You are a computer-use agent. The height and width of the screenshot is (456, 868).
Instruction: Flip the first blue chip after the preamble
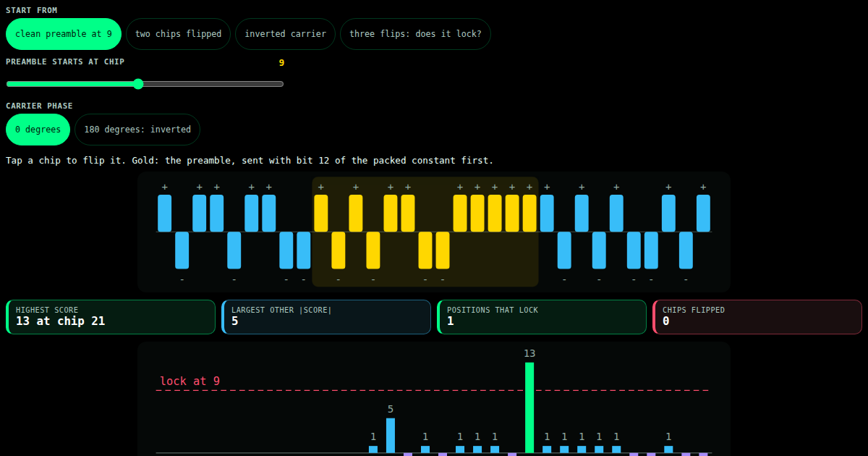click(547, 213)
